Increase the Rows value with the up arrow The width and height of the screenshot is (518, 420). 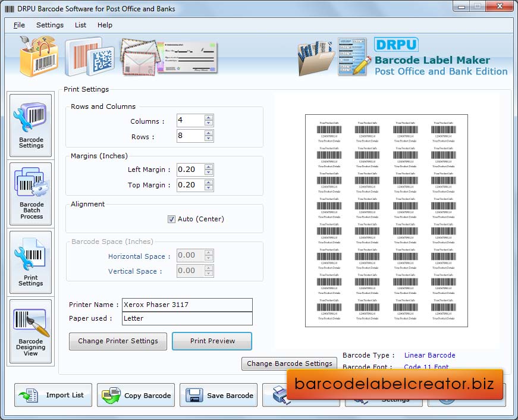click(x=209, y=133)
